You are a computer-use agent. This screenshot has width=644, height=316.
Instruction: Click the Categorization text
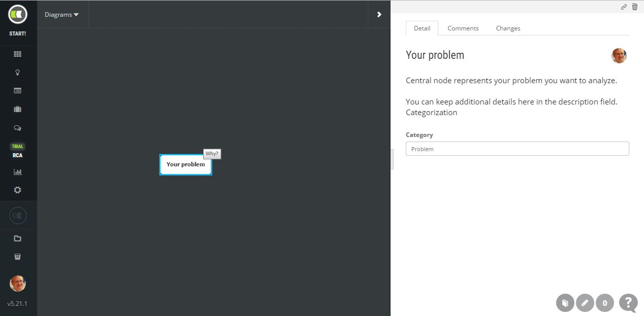pyautogui.click(x=431, y=113)
